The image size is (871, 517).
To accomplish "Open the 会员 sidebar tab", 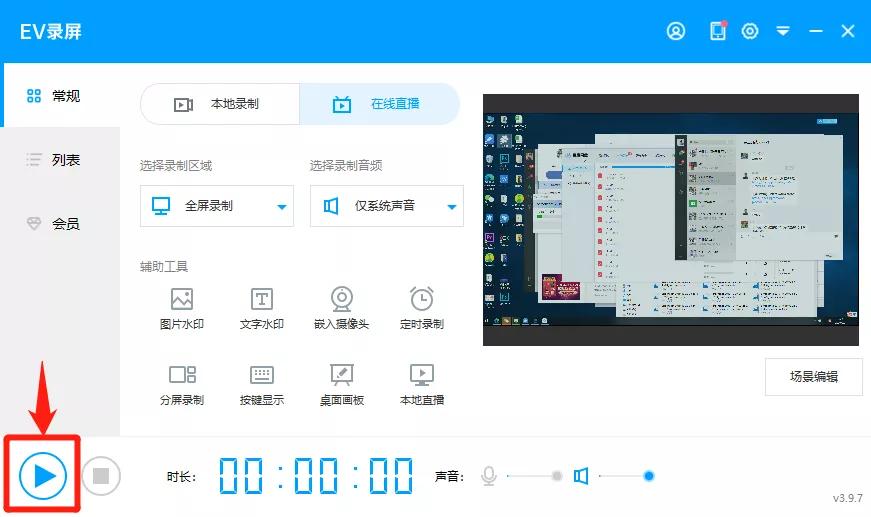I will (x=60, y=224).
